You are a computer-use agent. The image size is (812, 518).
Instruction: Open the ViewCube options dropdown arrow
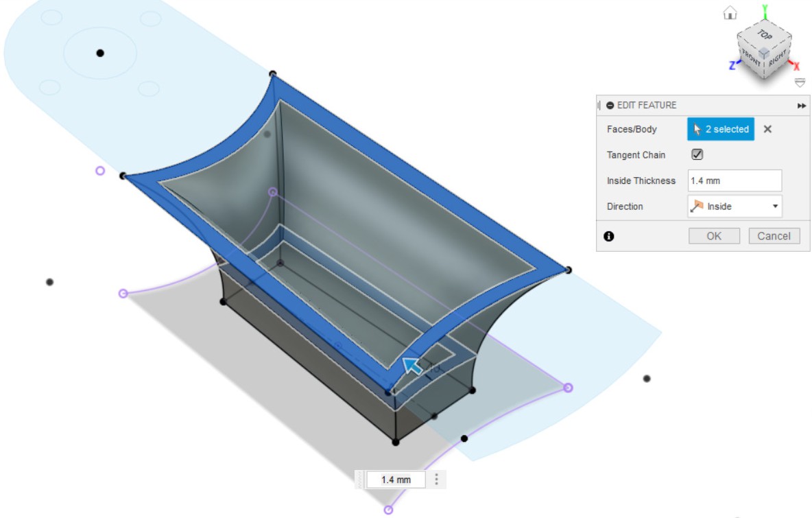tap(800, 83)
